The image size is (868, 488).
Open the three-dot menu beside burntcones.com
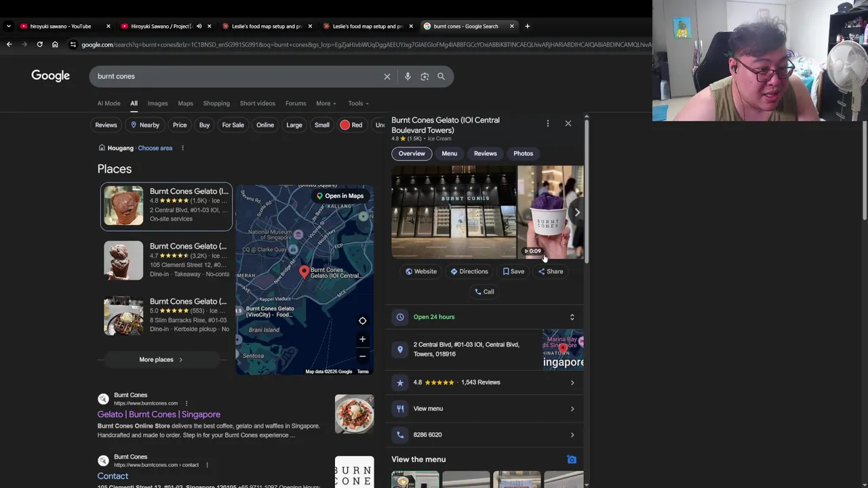tap(186, 403)
